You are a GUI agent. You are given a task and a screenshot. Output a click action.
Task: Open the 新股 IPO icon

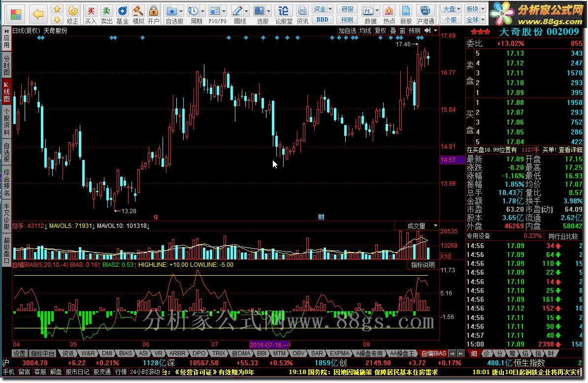406,11
